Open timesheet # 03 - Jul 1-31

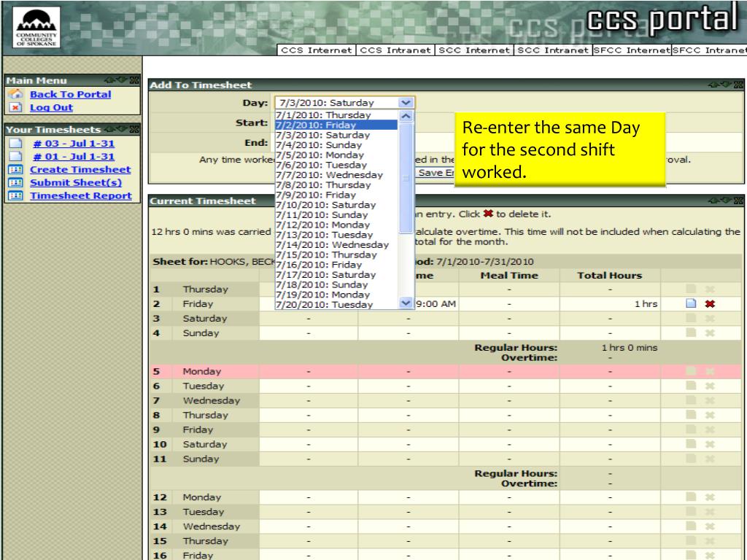(74, 144)
